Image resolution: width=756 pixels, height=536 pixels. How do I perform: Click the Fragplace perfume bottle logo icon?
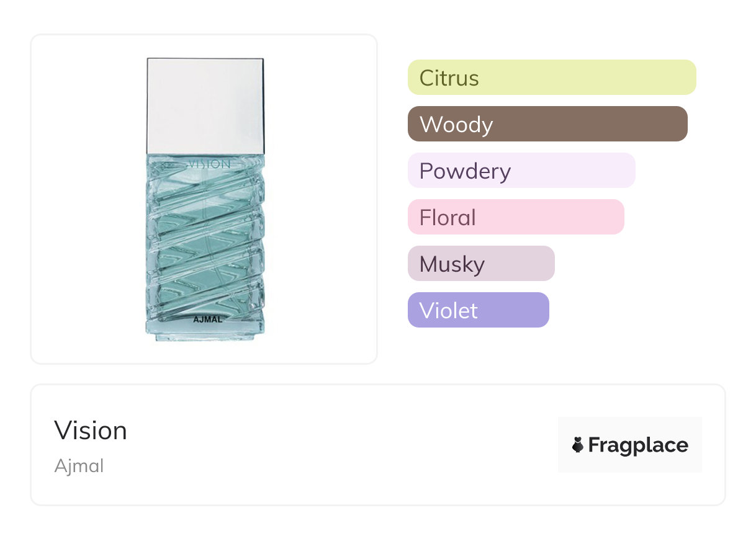pos(578,445)
